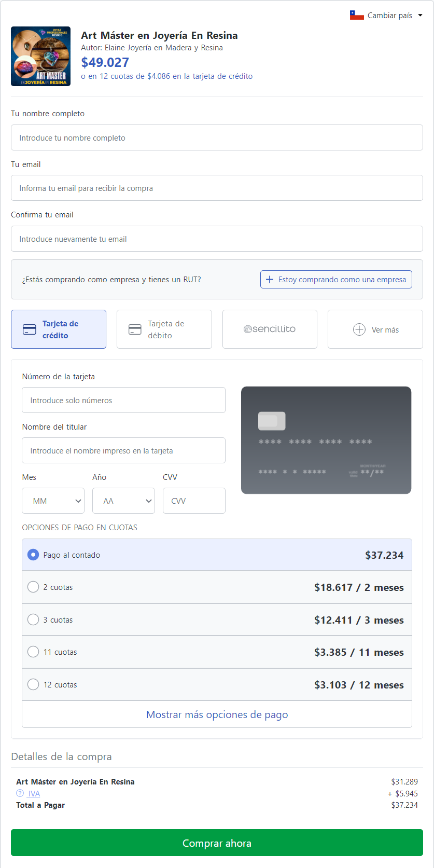
Task: Focus the Número de la tarjeta field
Action: pos(123,400)
